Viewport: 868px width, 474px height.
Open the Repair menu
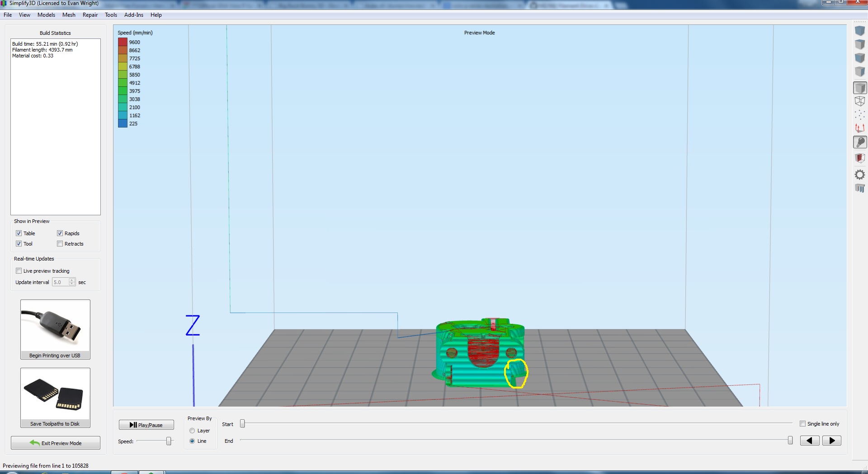coord(90,15)
